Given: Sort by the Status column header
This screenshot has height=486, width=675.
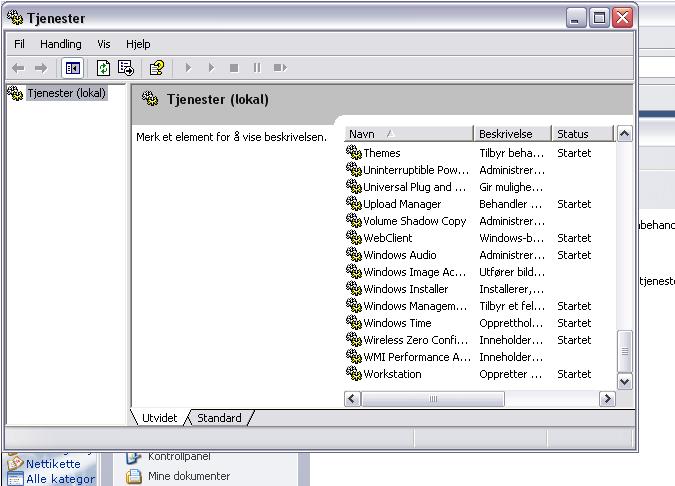Looking at the screenshot, I should 582,134.
